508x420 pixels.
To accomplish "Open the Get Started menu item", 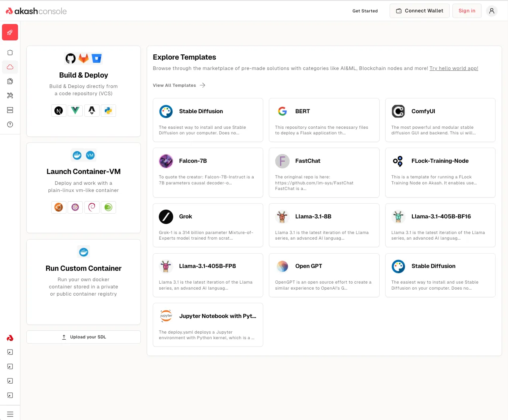I will pos(365,11).
